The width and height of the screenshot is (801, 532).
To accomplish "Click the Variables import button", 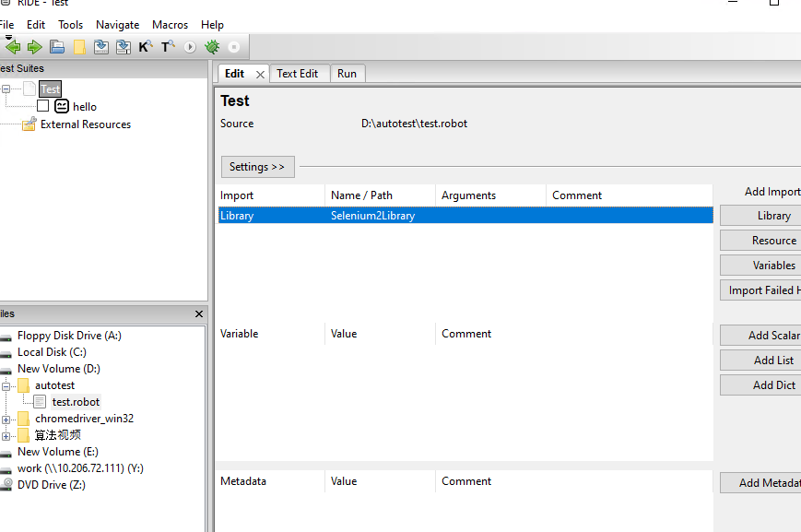I will (x=760, y=266).
